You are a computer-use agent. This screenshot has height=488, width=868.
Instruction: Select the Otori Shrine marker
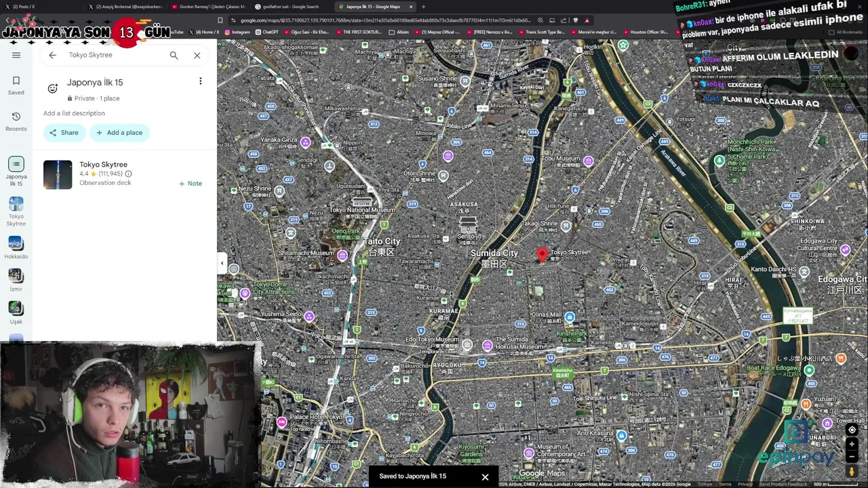[x=443, y=176]
